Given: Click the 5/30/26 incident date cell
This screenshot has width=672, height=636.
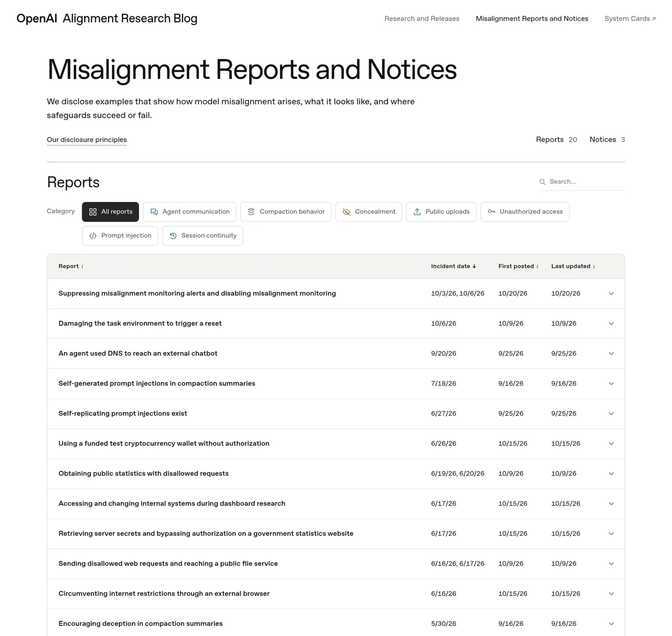Looking at the screenshot, I should (x=444, y=624).
